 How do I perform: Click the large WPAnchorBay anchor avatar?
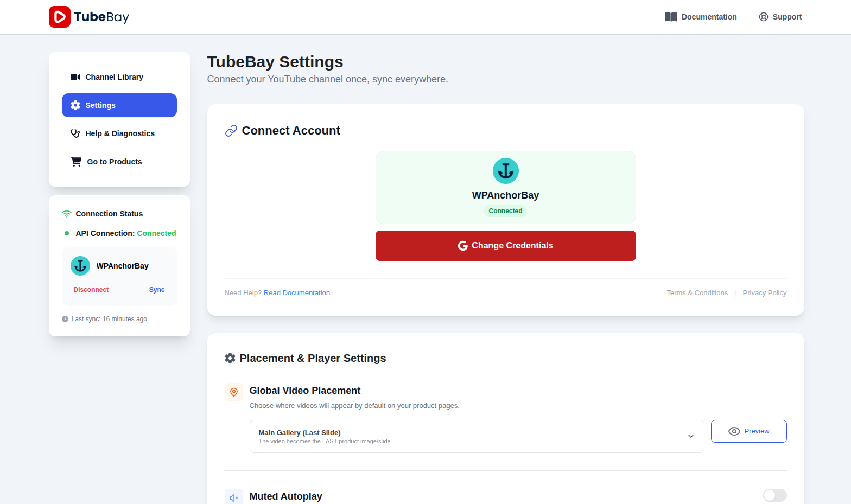click(506, 171)
